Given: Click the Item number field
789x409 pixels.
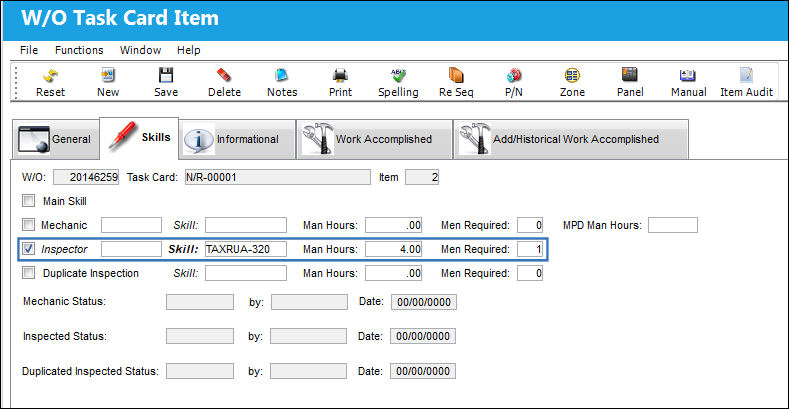Looking at the screenshot, I should click(422, 177).
